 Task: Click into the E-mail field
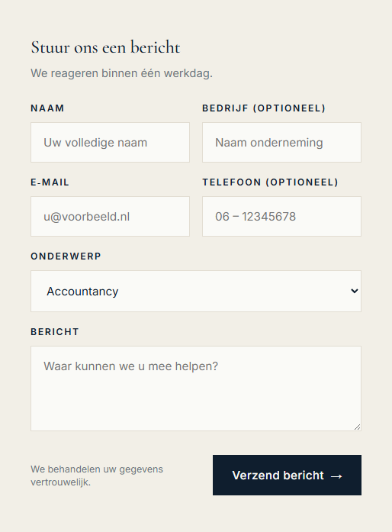pos(111,217)
